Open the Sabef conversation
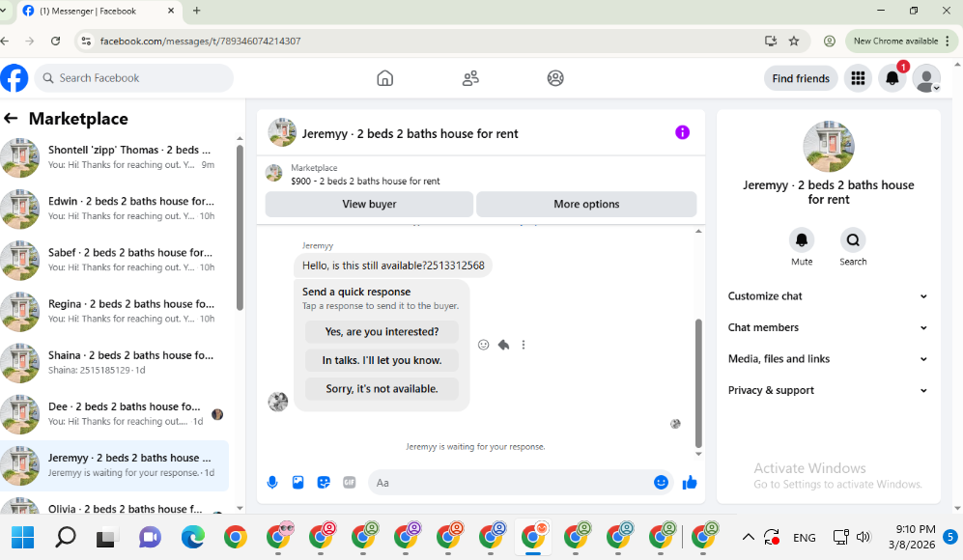The width and height of the screenshot is (963, 560). [x=115, y=260]
